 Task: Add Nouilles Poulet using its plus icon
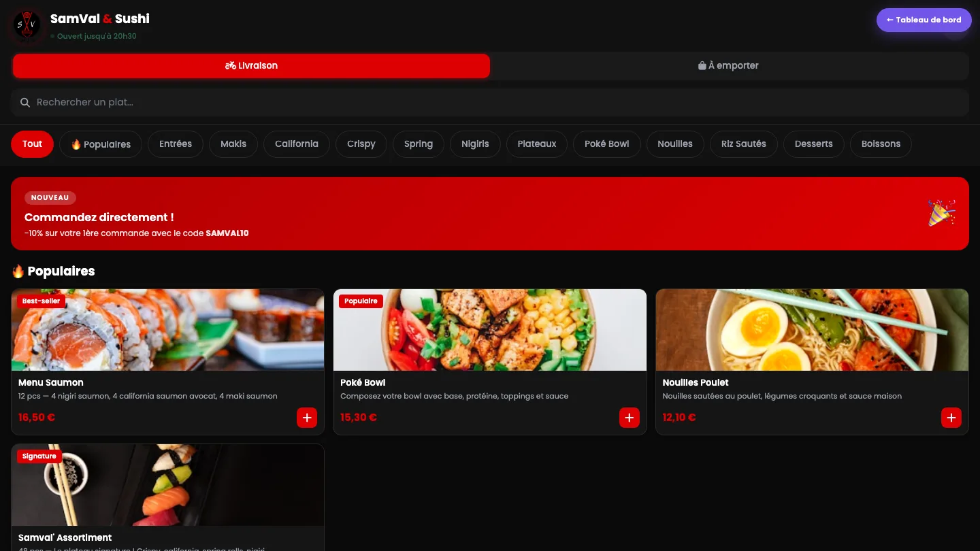(951, 418)
